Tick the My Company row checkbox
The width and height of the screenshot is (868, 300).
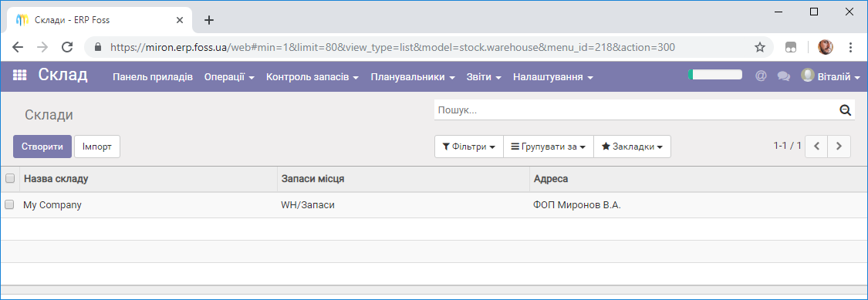[x=9, y=204]
